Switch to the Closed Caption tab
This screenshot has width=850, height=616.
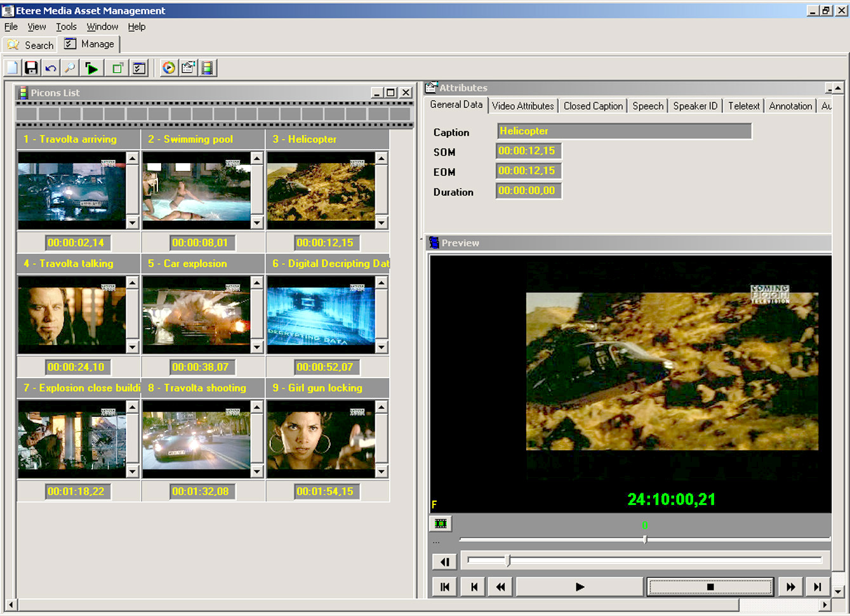(593, 106)
